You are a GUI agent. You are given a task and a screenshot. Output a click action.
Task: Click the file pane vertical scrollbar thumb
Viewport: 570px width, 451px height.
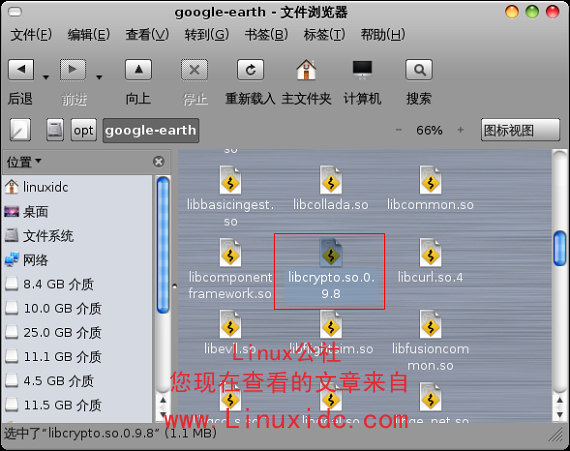560,248
